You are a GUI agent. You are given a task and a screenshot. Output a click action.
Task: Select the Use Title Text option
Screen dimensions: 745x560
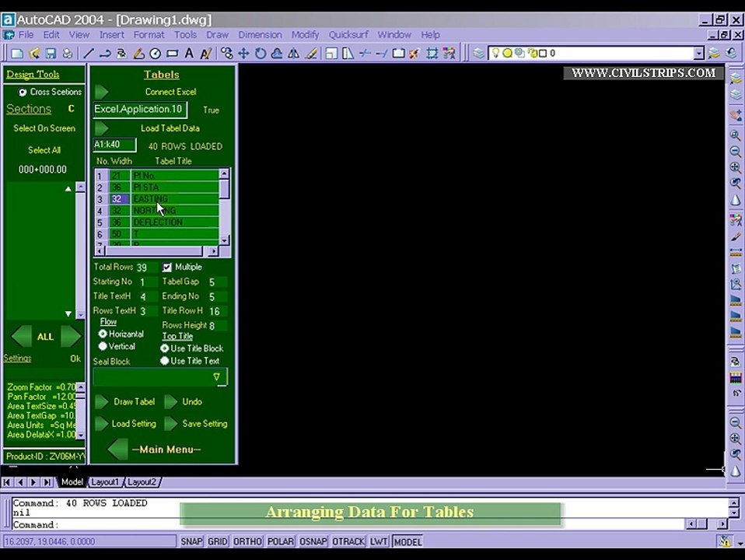[164, 361]
